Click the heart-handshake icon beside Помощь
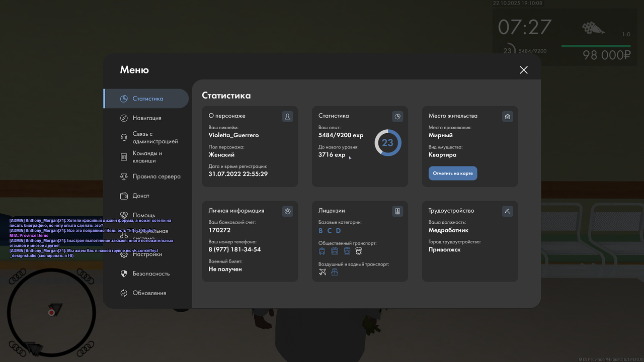 [124, 215]
